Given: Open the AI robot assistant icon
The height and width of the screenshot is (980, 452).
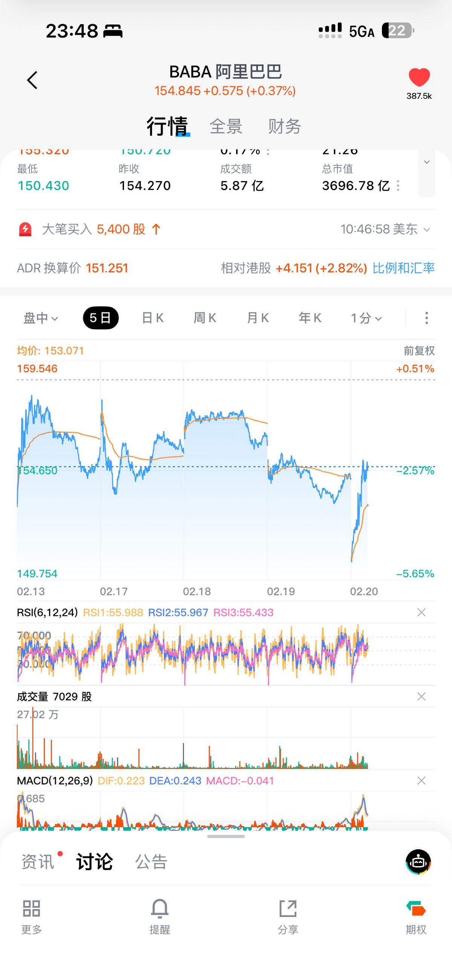Looking at the screenshot, I should click(x=418, y=862).
